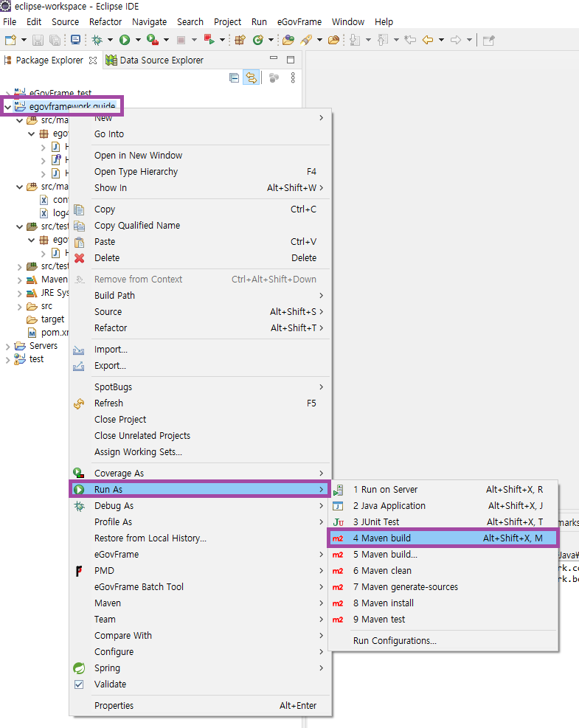Viewport: 579px width, 728px height.
Task: Select 4 Maven build from submenu
Action: coord(443,538)
